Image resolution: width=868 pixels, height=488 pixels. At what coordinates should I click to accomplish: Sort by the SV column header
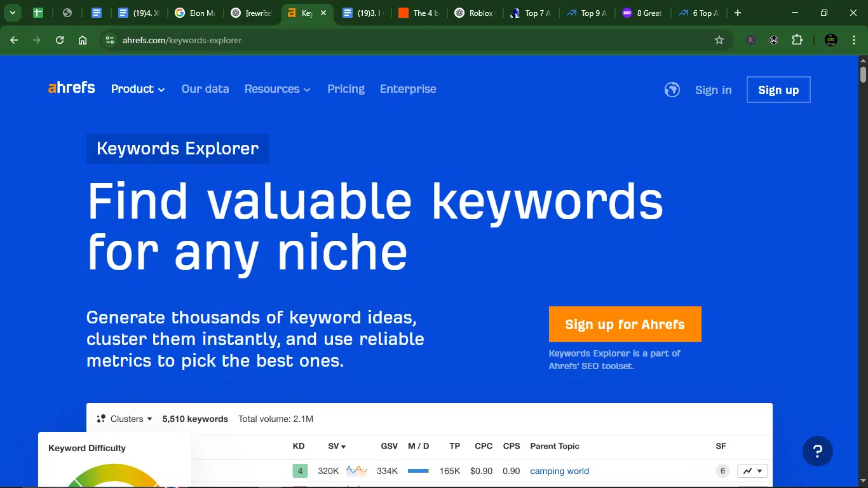337,446
